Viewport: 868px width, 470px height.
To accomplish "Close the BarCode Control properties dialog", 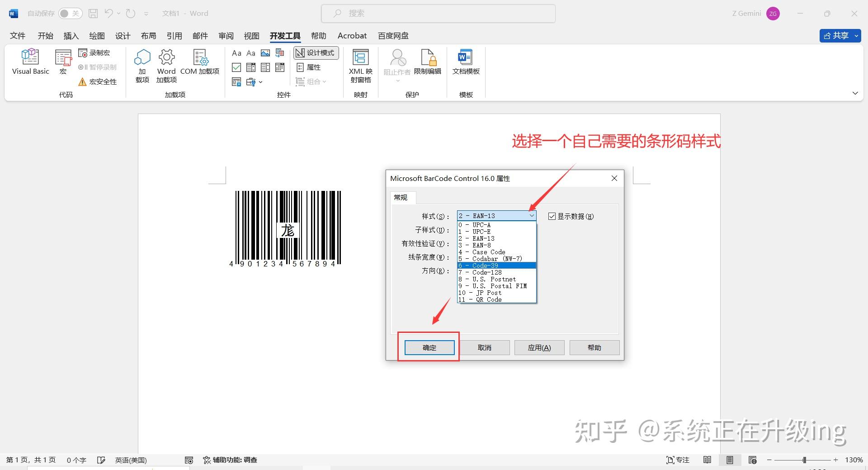I will [614, 178].
